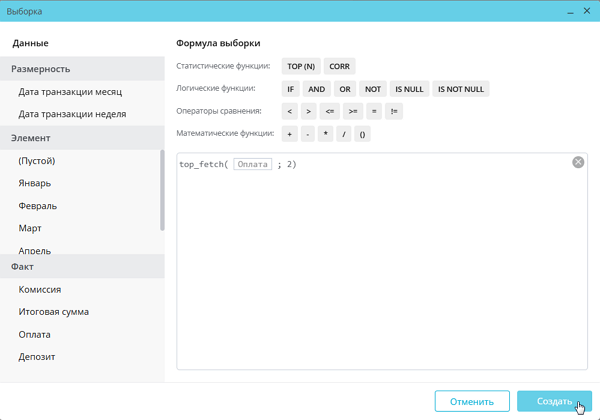Click the Оплата token in formula

tap(253, 164)
